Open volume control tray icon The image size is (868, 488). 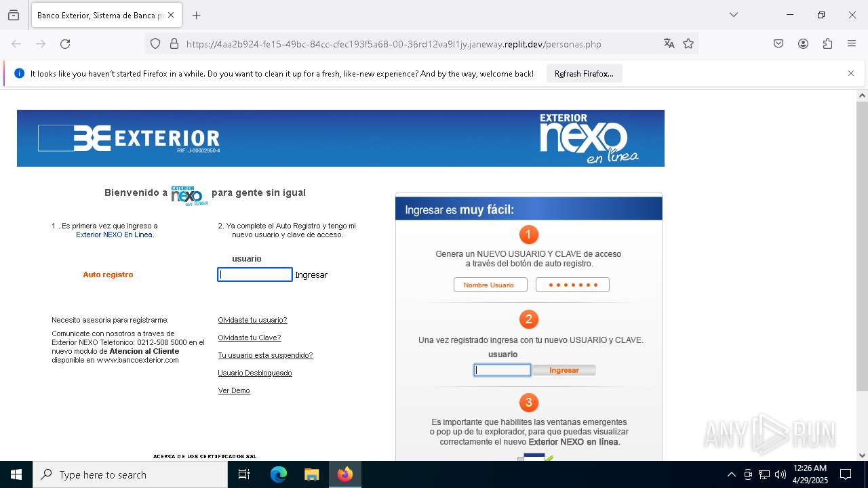pos(781,474)
